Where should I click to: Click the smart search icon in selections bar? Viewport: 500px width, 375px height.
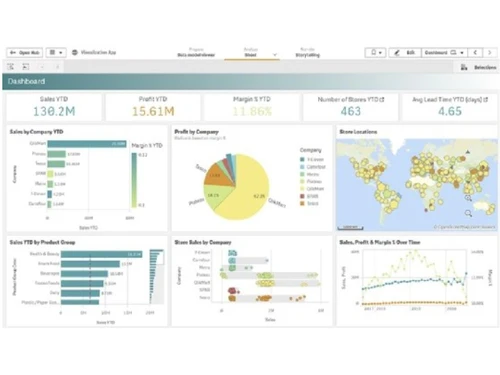(x=11, y=67)
